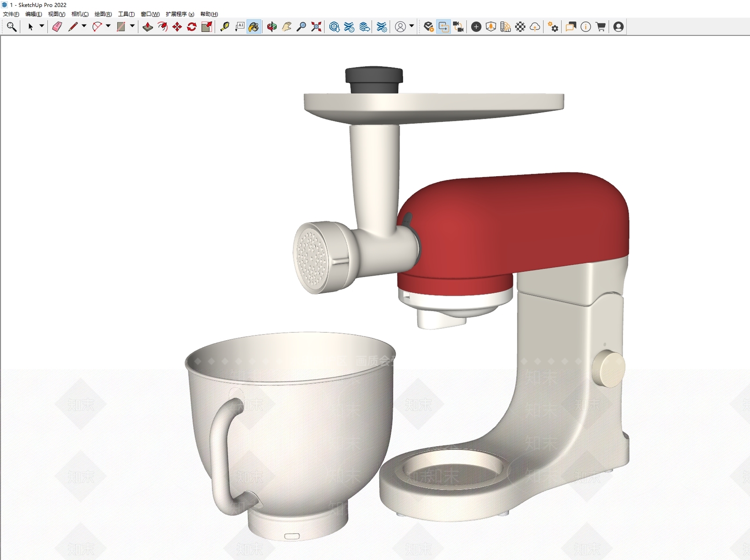750x560 pixels.
Task: Select the Move tool
Action: click(177, 27)
